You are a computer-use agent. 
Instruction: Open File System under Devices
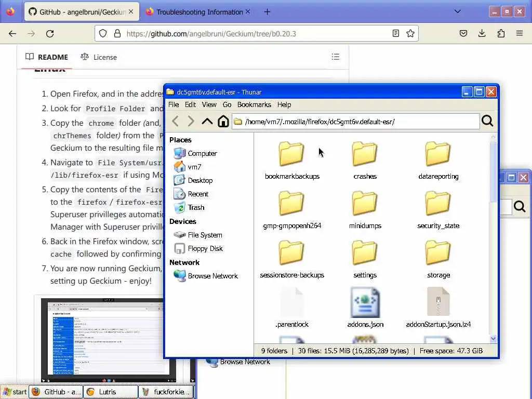coord(197,235)
